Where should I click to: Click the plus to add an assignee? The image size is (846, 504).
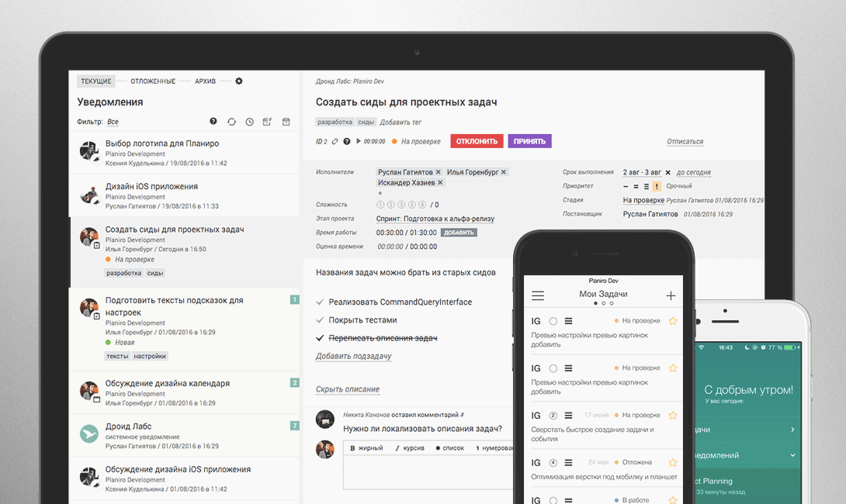pos(380,193)
